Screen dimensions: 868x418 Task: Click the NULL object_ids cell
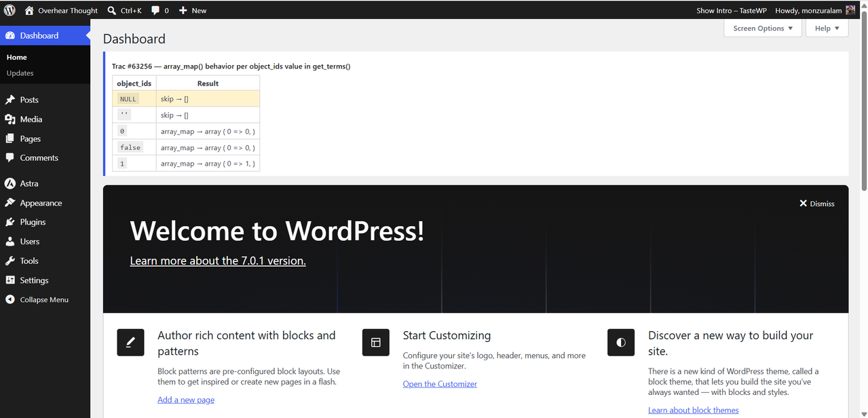[x=134, y=99]
